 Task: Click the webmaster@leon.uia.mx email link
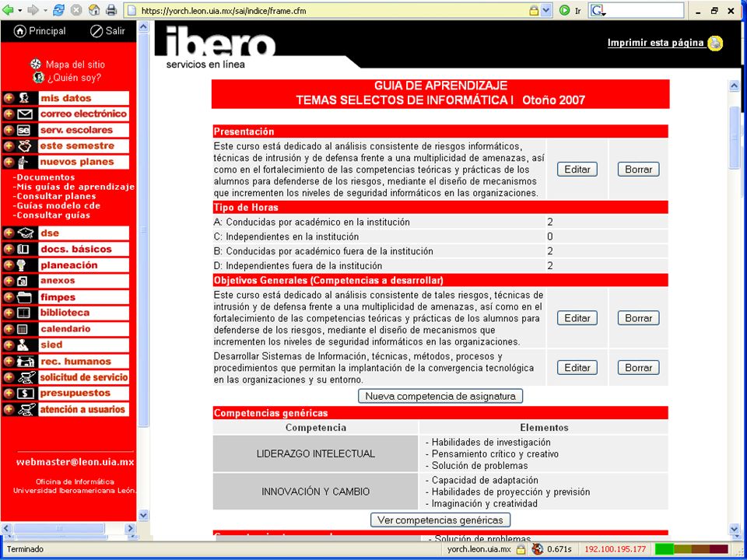[75, 462]
